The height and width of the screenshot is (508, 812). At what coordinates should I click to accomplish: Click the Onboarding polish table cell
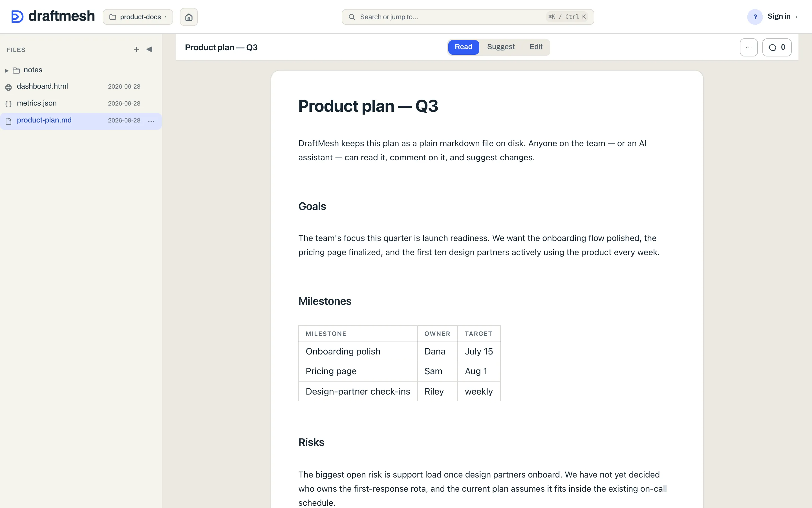[x=358, y=351]
